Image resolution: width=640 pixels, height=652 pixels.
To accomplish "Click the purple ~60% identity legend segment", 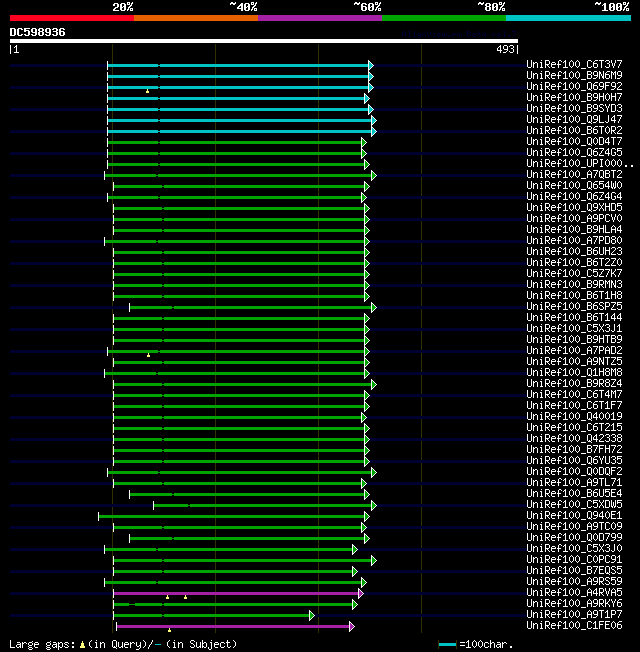I will [320, 18].
